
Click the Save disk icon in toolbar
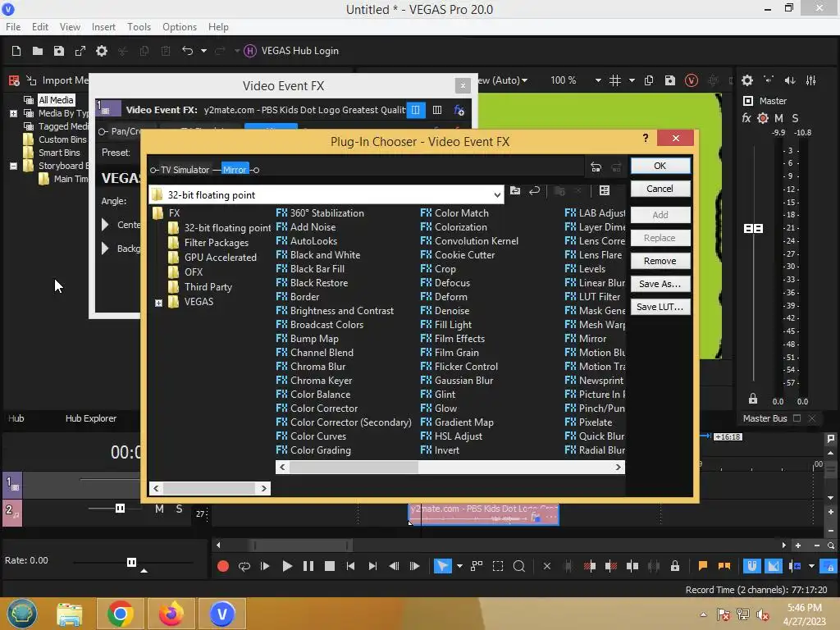(x=59, y=51)
